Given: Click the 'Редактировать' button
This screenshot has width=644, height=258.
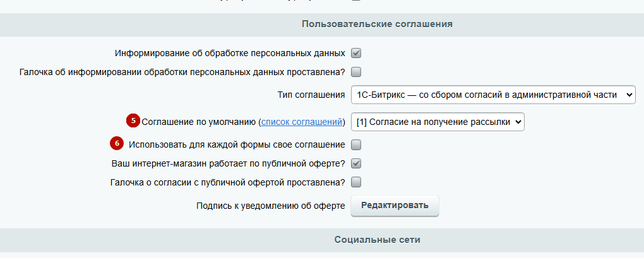Looking at the screenshot, I should tap(395, 206).
